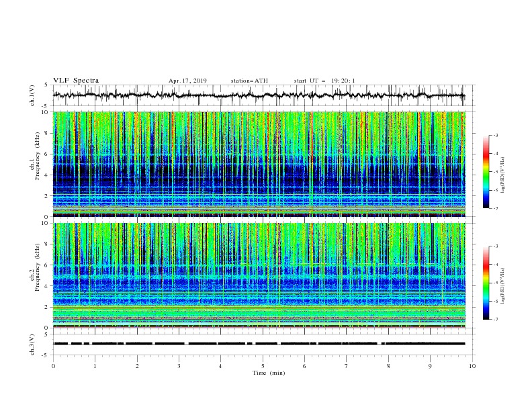The image size is (532, 411).
Task: Click inside the ch.2 spectrogram panel
Action: point(259,275)
